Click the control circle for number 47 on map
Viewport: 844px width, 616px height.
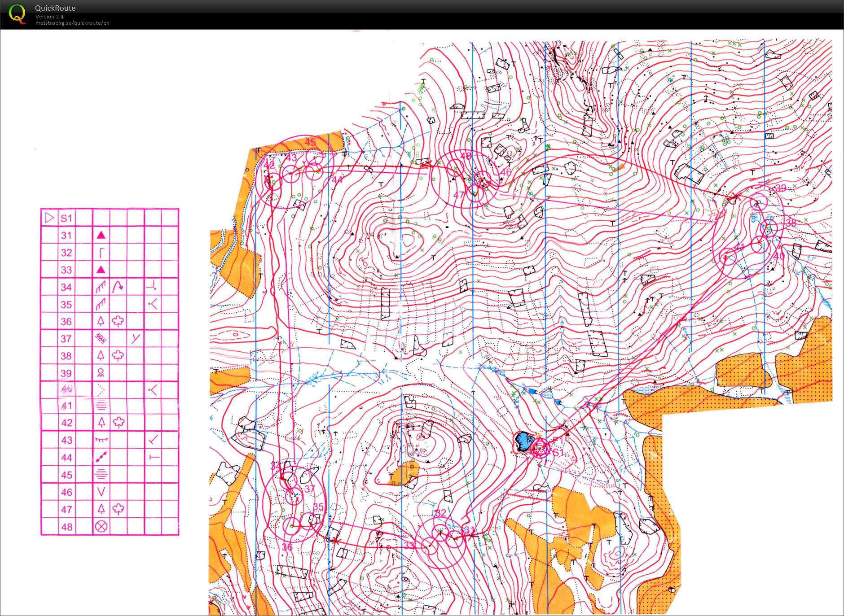tap(475, 194)
